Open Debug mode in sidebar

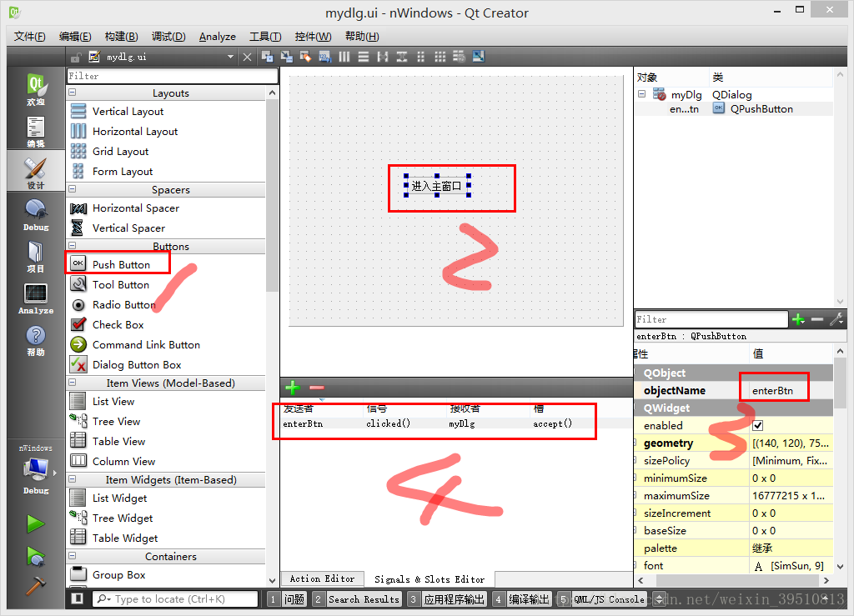pyautogui.click(x=35, y=214)
